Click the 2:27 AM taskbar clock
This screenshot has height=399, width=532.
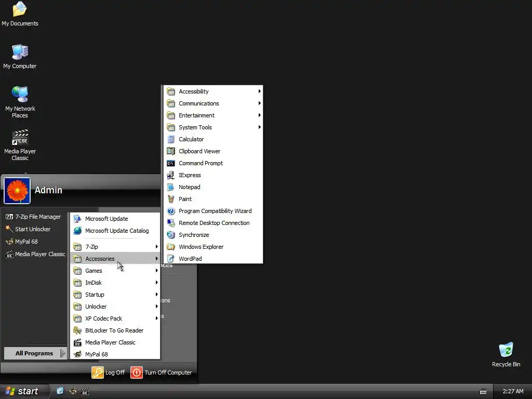(513, 391)
